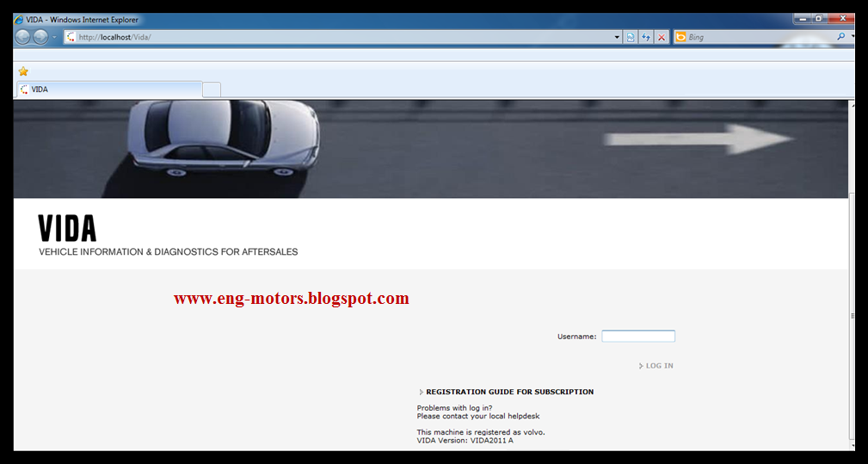Screen dimensions: 868x464
Task: Click the browser Forward arrow button
Action: coord(40,37)
